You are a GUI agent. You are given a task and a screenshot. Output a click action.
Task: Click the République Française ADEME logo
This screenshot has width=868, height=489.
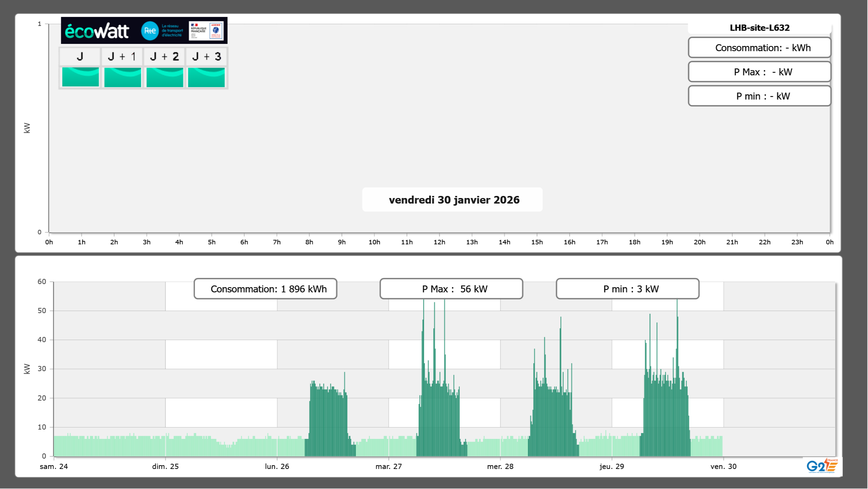click(x=206, y=31)
